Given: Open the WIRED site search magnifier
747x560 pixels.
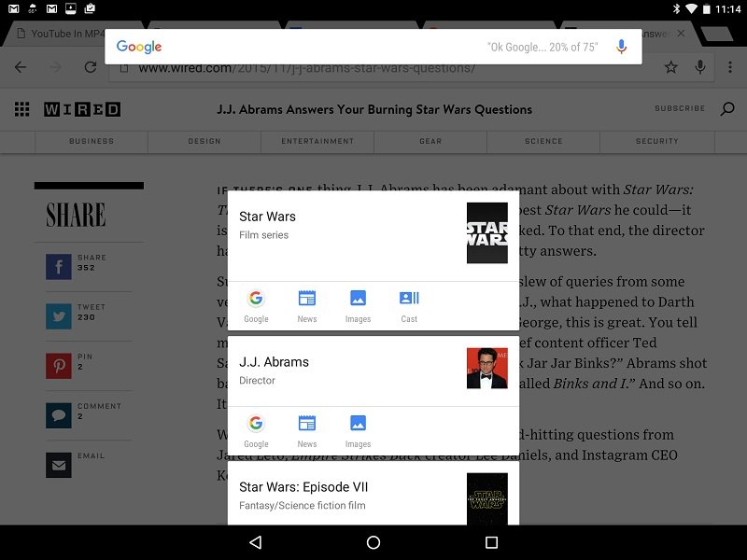Looking at the screenshot, I should [x=727, y=109].
